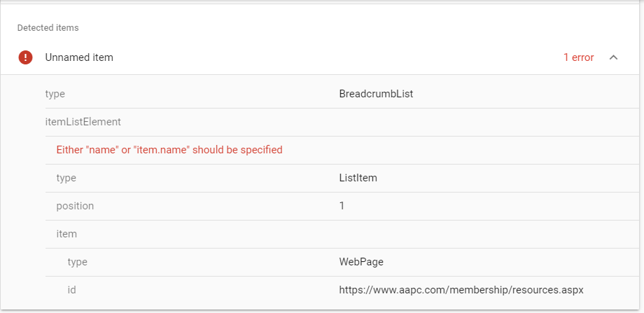Screen dimensions: 644x313
Task: Select the "ListItem" type value
Action: point(358,178)
